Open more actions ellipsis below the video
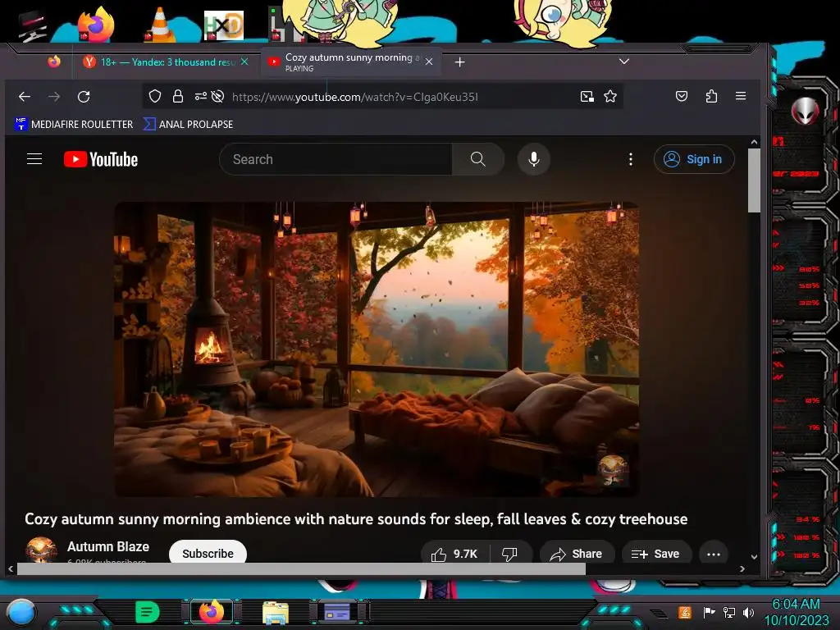The height and width of the screenshot is (630, 840). point(714,554)
